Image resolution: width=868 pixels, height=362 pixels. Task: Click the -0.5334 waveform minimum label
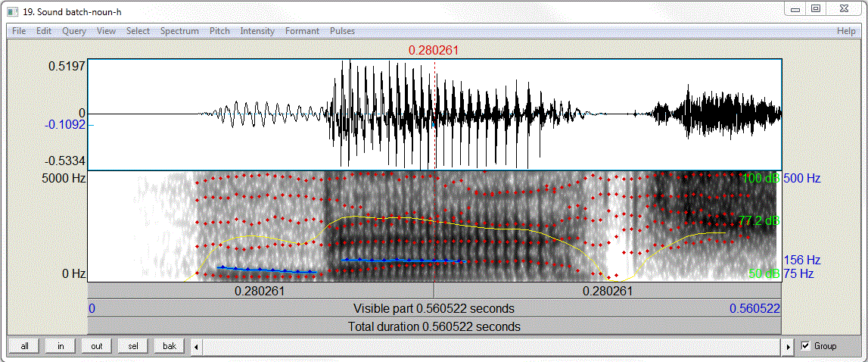pyautogui.click(x=64, y=161)
